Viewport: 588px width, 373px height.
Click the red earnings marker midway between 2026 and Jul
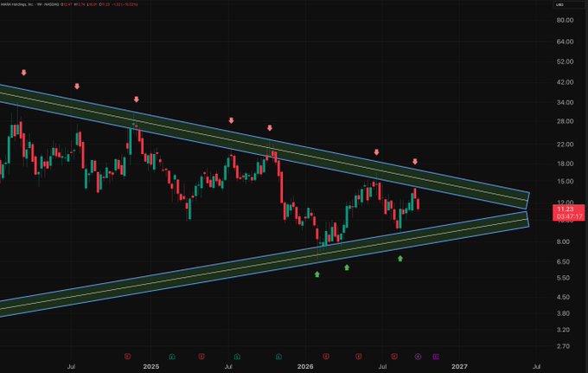(359, 356)
